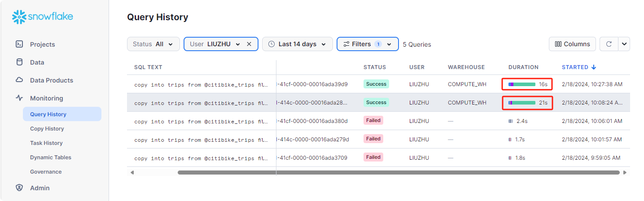Open the Filters dropdown
This screenshot has height=201, width=644.
368,44
